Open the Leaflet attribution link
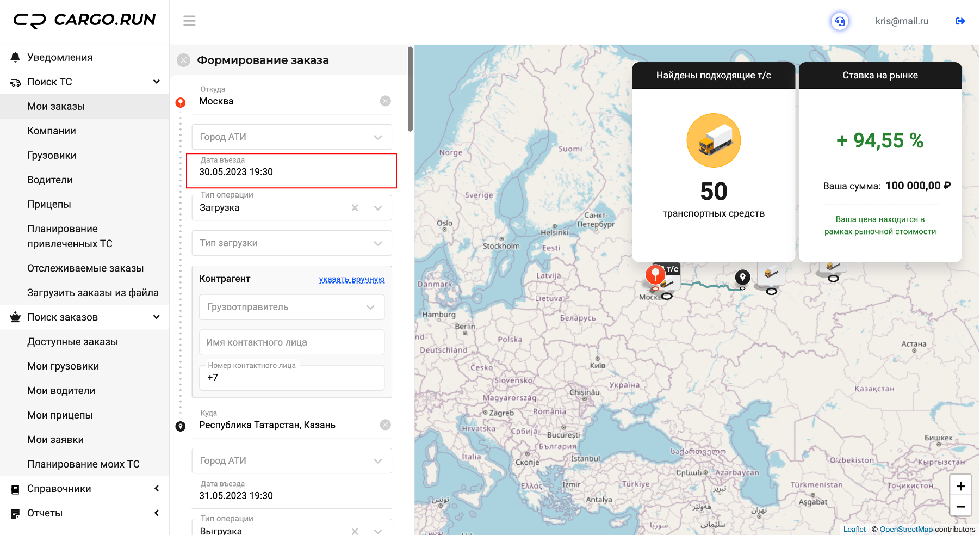This screenshot has height=535, width=980. (854, 529)
